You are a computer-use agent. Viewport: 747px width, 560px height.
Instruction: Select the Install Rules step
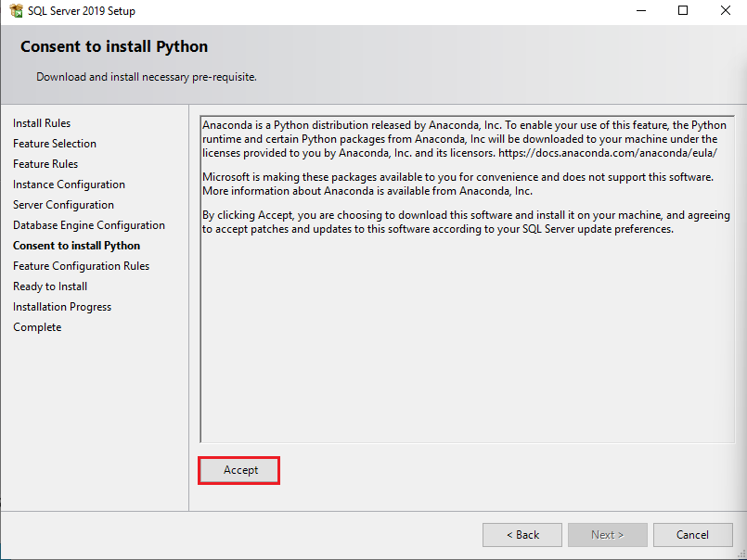point(42,122)
